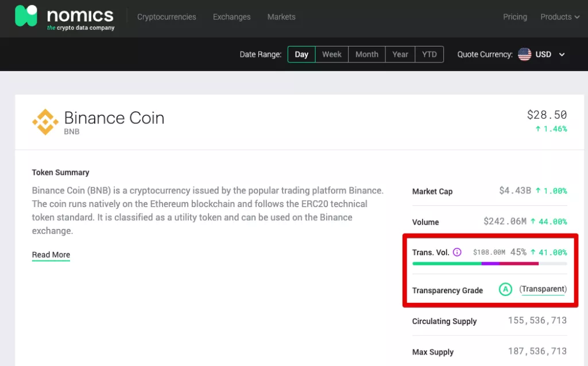This screenshot has width=588, height=366.
Task: Click the Transparency Grade label
Action: (x=447, y=290)
